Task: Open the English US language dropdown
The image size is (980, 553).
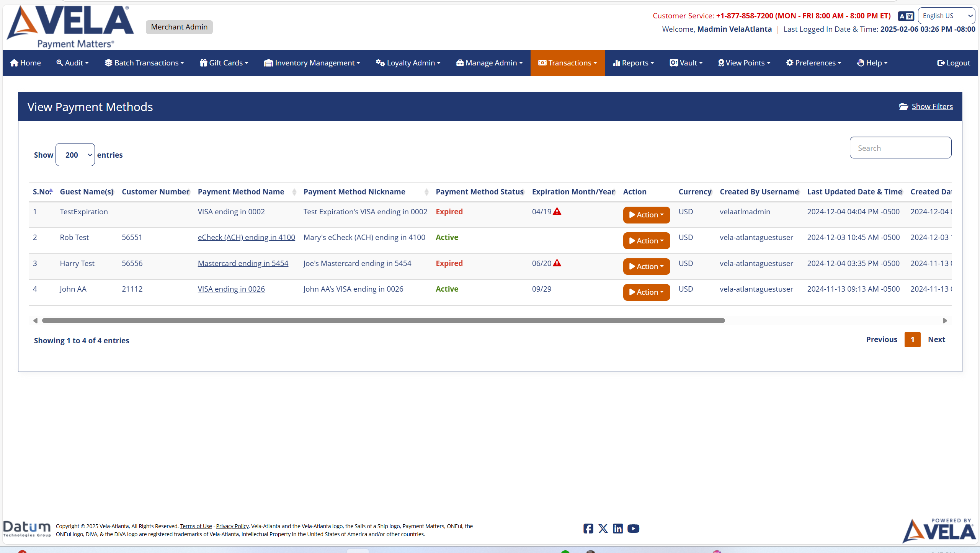Action: click(x=946, y=16)
